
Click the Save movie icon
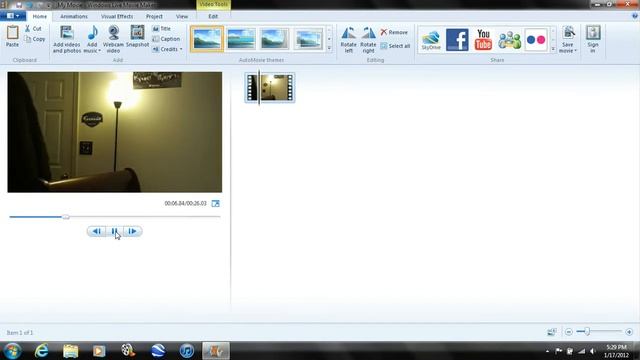[x=568, y=33]
